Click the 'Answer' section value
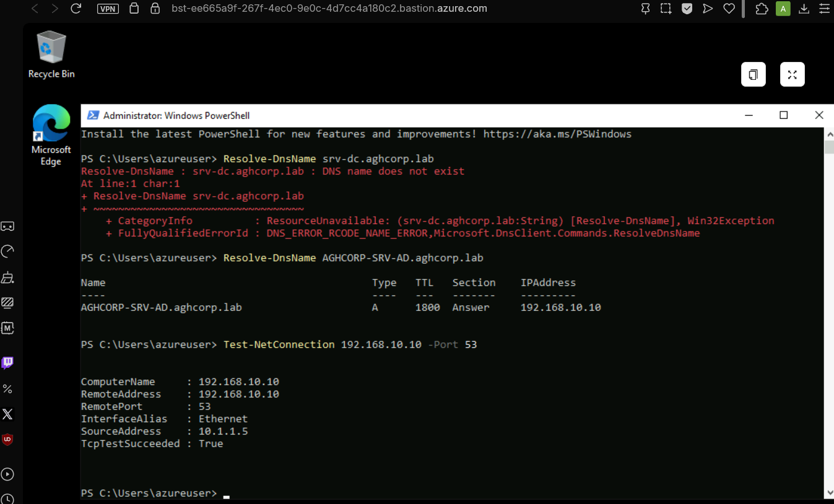Screen dimensions: 834x504 pos(471,308)
